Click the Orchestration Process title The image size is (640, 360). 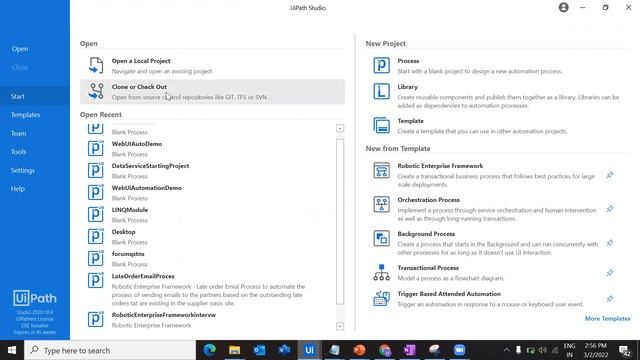[428, 200]
